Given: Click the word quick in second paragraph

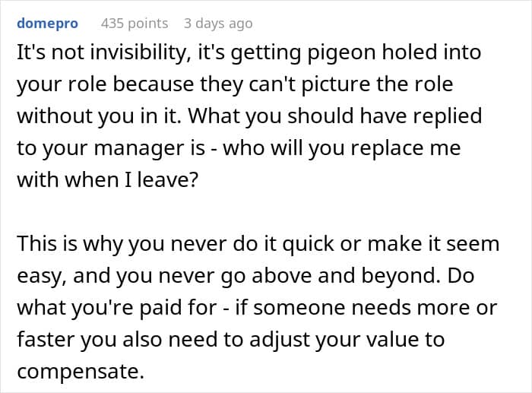Looking at the screenshot, I should pyautogui.click(x=308, y=244).
